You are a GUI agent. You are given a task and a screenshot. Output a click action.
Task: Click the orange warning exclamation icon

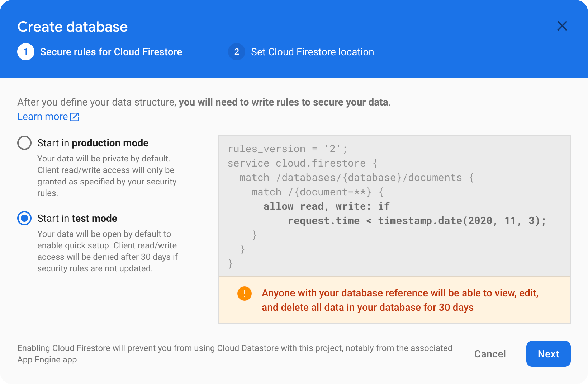[x=245, y=294]
